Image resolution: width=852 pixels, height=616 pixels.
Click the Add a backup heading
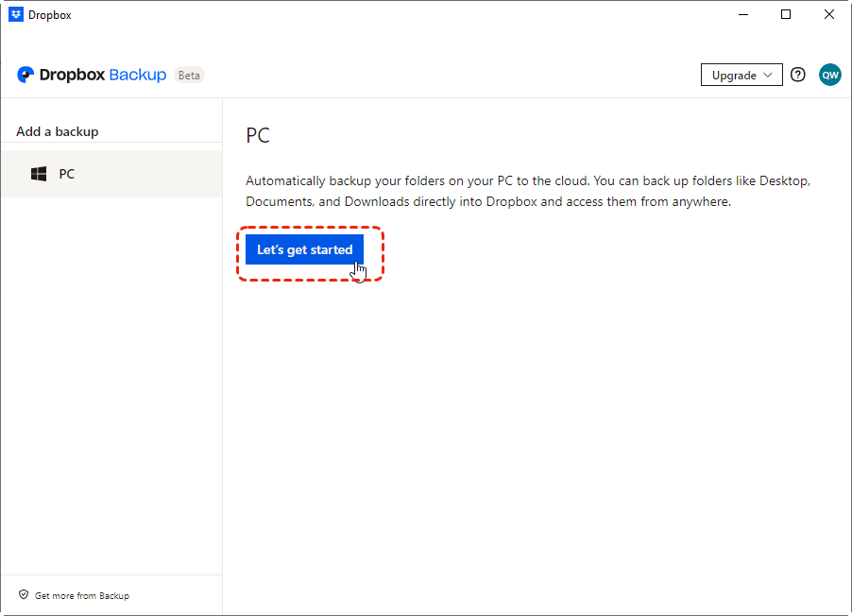point(58,131)
